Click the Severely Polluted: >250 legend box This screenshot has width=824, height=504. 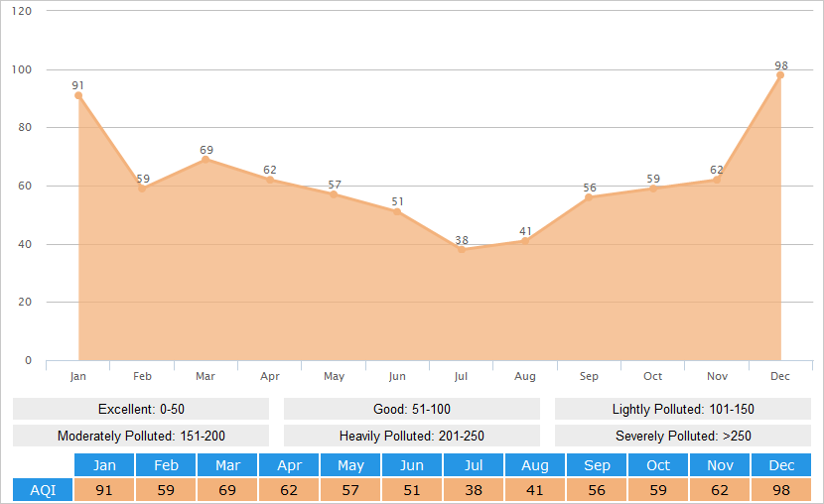pyautogui.click(x=683, y=436)
